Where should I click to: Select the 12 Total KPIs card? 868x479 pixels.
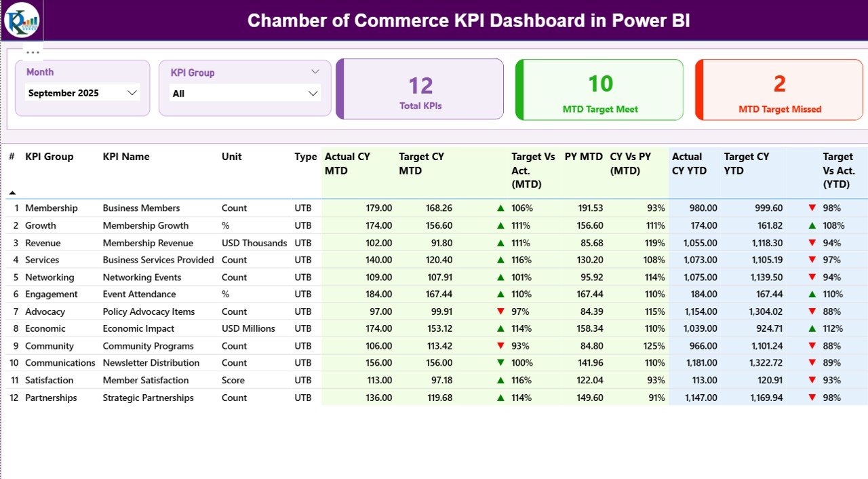(x=419, y=89)
